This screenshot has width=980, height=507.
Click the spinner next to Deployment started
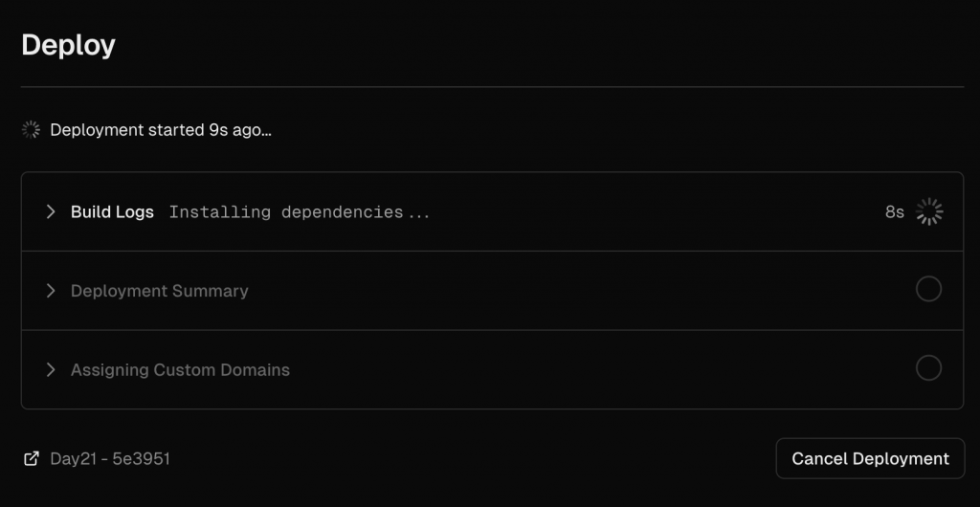click(x=31, y=130)
